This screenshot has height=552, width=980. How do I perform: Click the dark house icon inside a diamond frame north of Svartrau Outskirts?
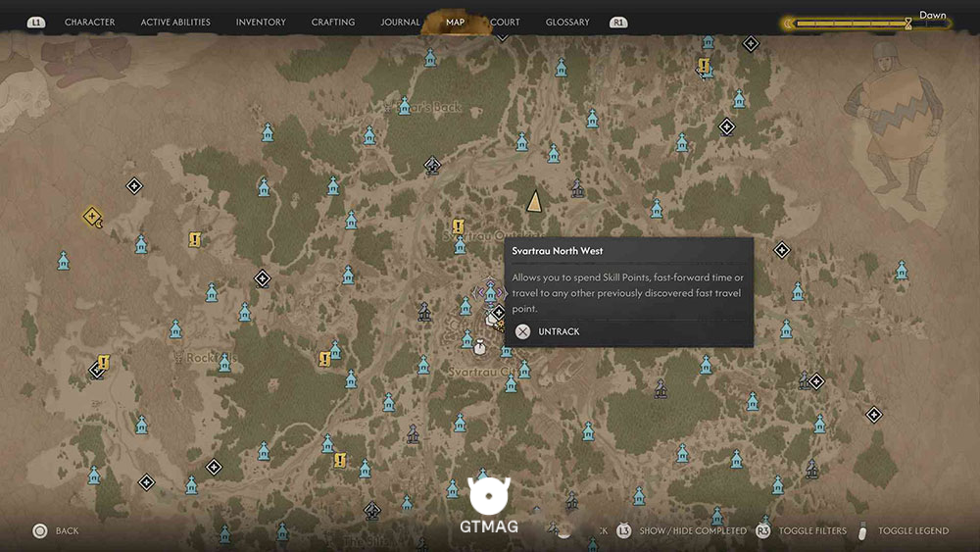tap(432, 166)
